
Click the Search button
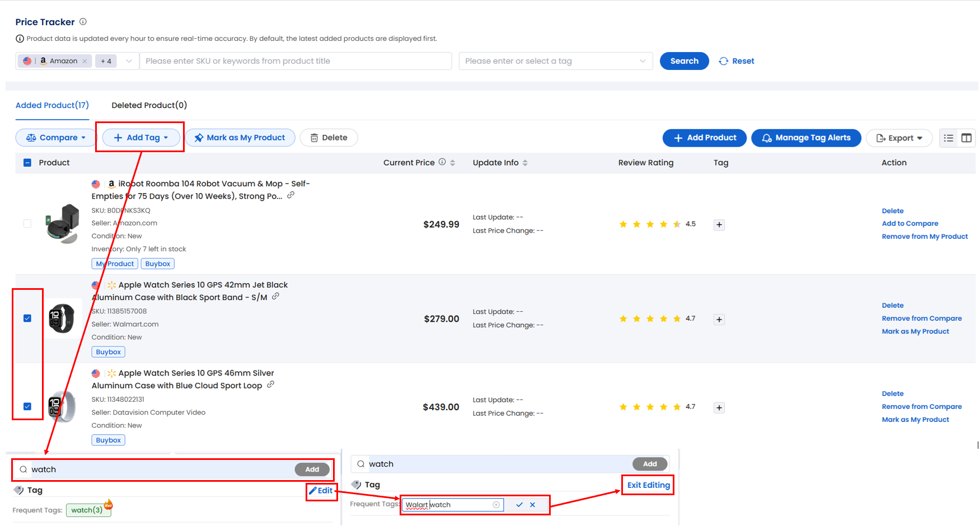(684, 61)
